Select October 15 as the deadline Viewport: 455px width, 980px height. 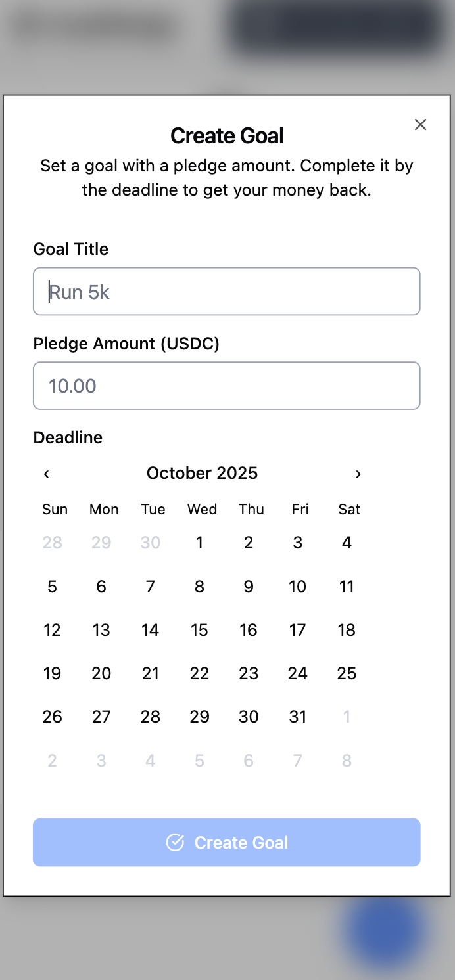(x=199, y=630)
